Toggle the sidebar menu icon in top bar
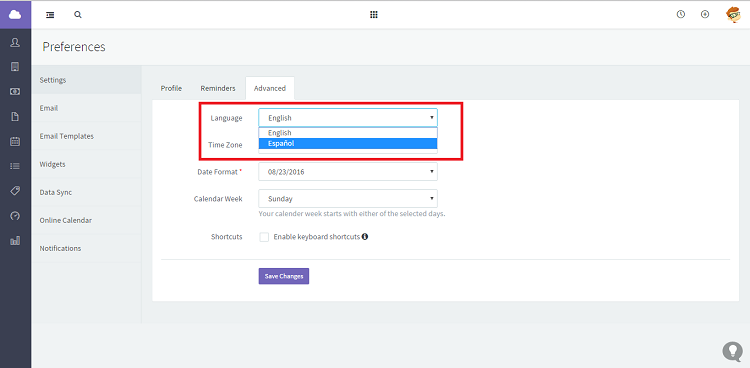This screenshot has height=368, width=750. click(x=50, y=15)
